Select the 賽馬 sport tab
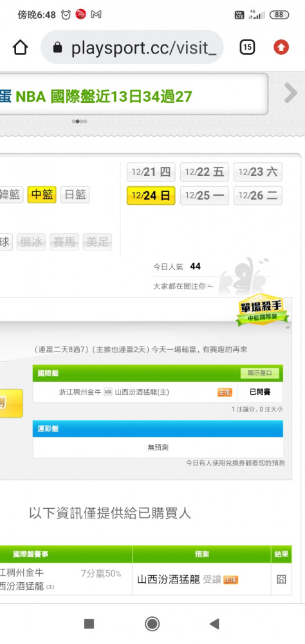The width and height of the screenshot is (305, 644). pos(64,242)
